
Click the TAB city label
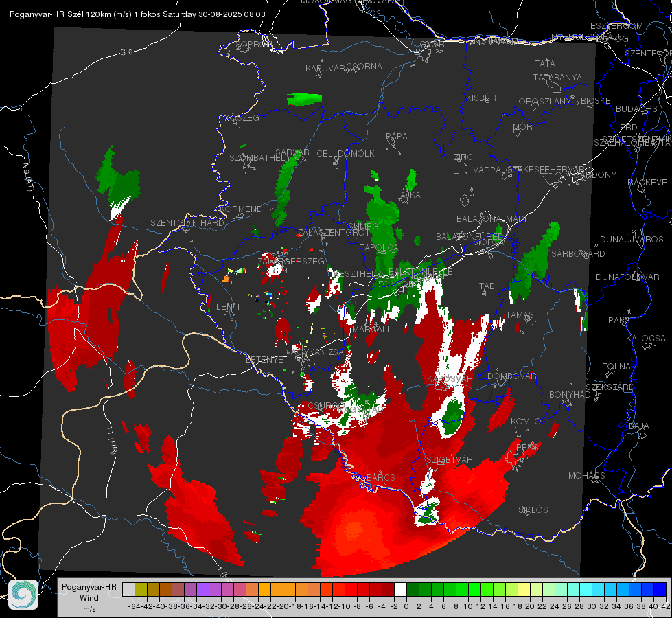tap(487, 286)
